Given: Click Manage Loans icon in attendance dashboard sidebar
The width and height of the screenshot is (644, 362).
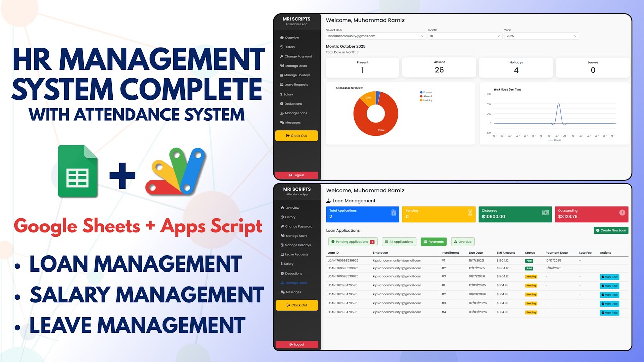Looking at the screenshot, I should [282, 113].
